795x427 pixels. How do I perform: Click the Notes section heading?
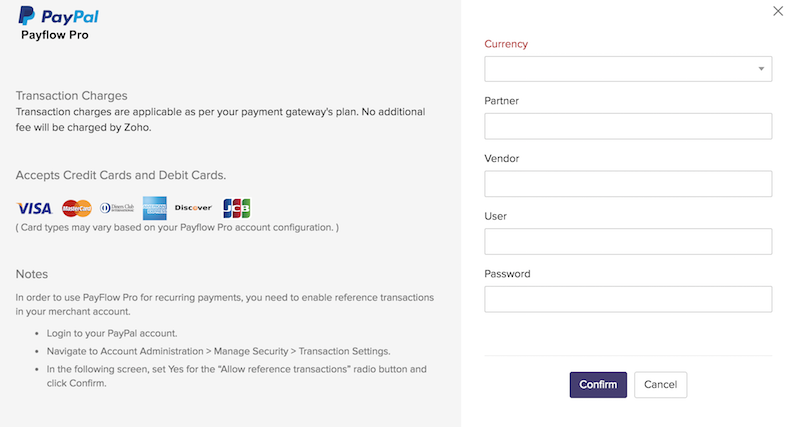[x=32, y=274]
